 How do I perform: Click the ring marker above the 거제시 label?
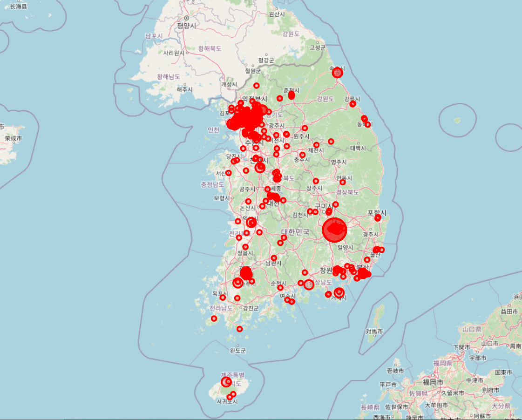pyautogui.click(x=339, y=292)
